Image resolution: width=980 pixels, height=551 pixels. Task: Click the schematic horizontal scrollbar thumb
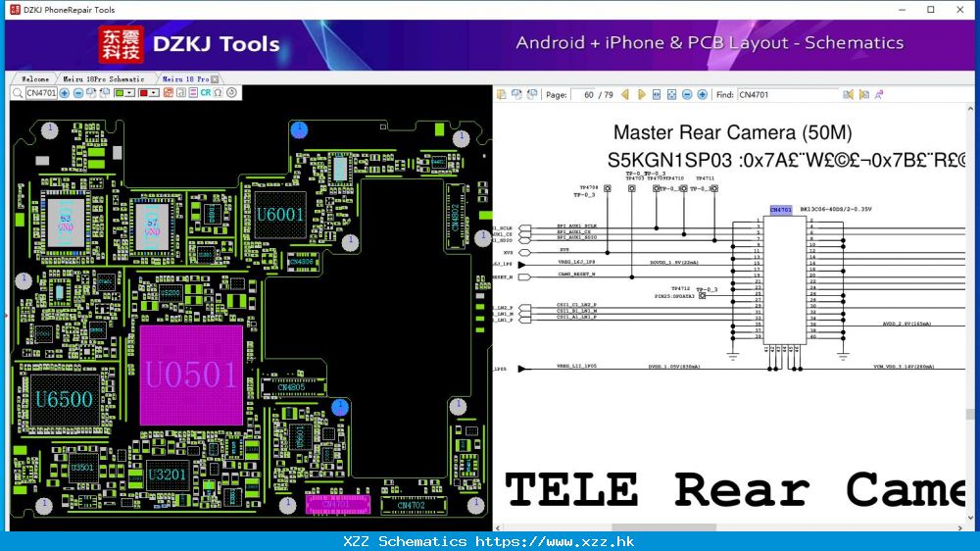pos(663,527)
